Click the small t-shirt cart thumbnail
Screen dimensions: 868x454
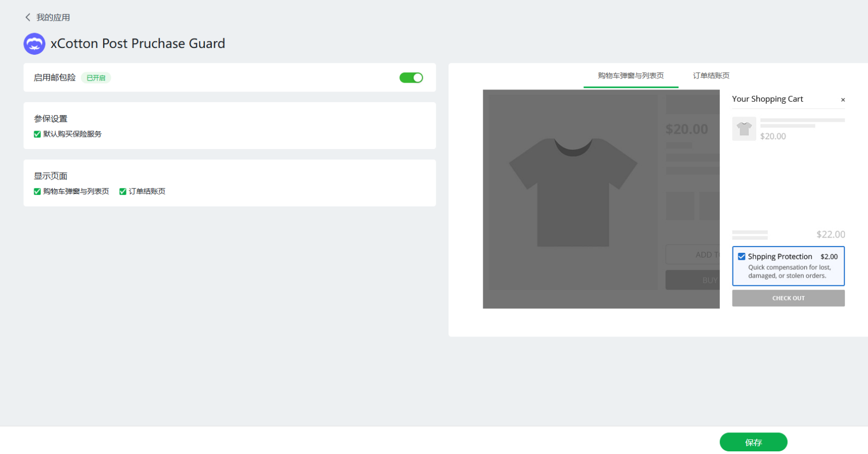[744, 129]
